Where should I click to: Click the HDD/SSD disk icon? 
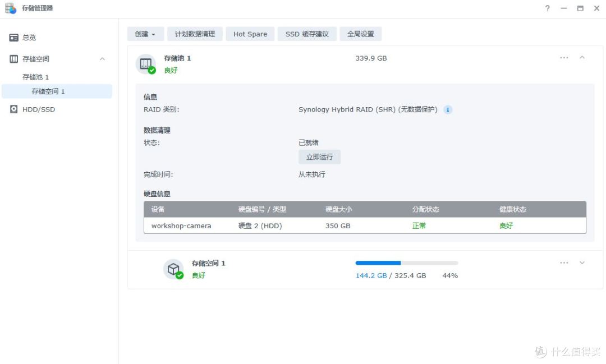point(14,109)
